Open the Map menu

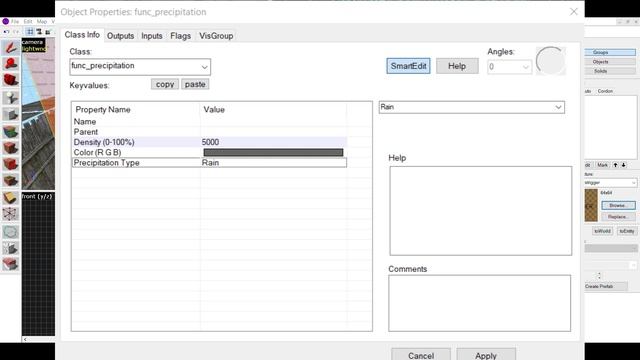[42, 21]
